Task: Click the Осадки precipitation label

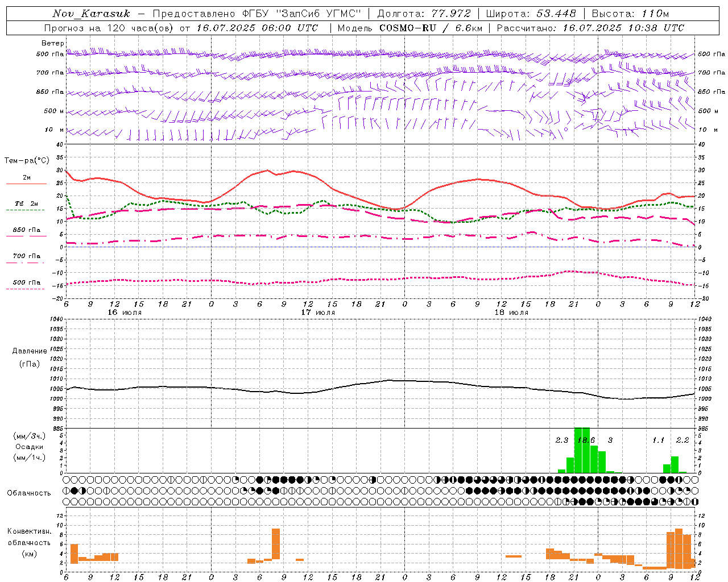Action: coord(30,447)
